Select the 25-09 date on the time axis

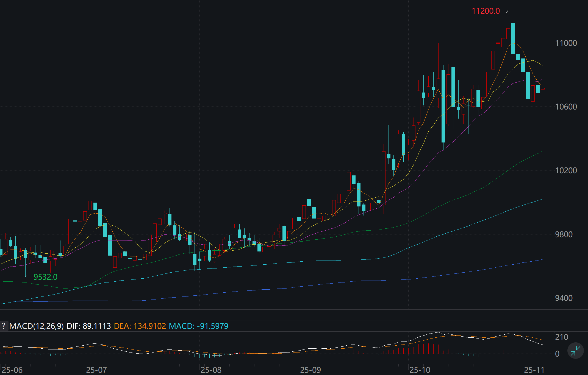click(x=310, y=370)
